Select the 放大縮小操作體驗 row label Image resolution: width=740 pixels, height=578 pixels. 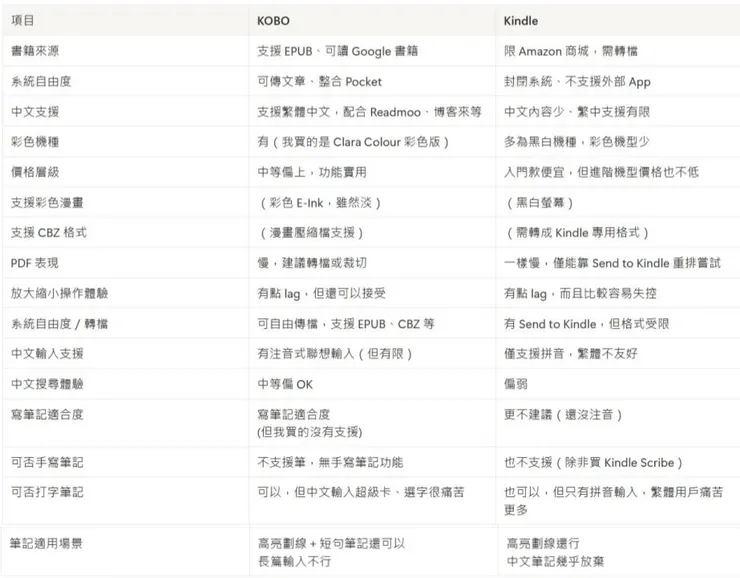59,293
